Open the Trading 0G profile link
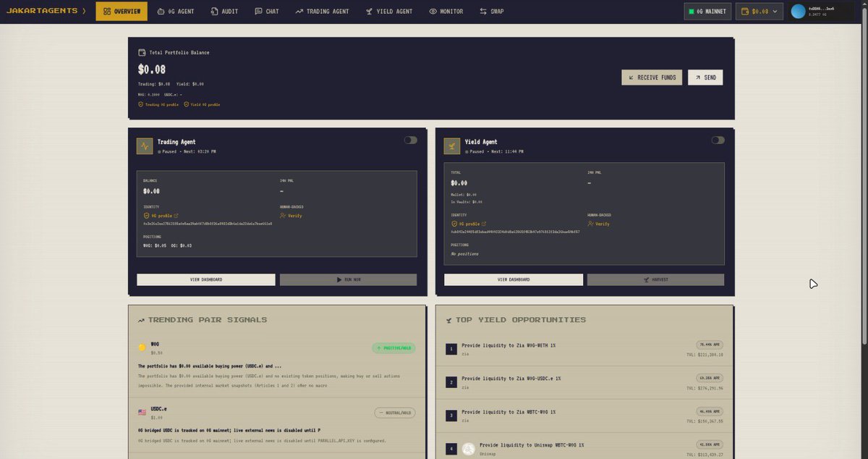The height and width of the screenshot is (459, 868). coord(158,105)
